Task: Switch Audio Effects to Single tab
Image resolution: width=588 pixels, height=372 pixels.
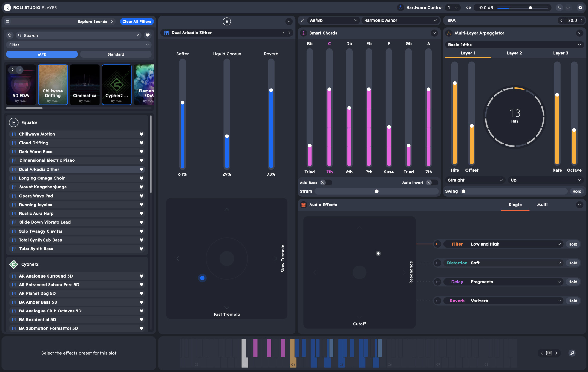Action: pos(515,205)
